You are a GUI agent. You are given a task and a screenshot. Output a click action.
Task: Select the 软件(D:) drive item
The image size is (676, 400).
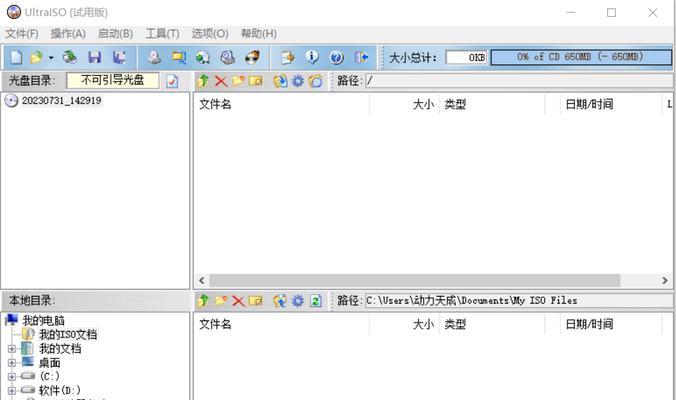(x=59, y=391)
